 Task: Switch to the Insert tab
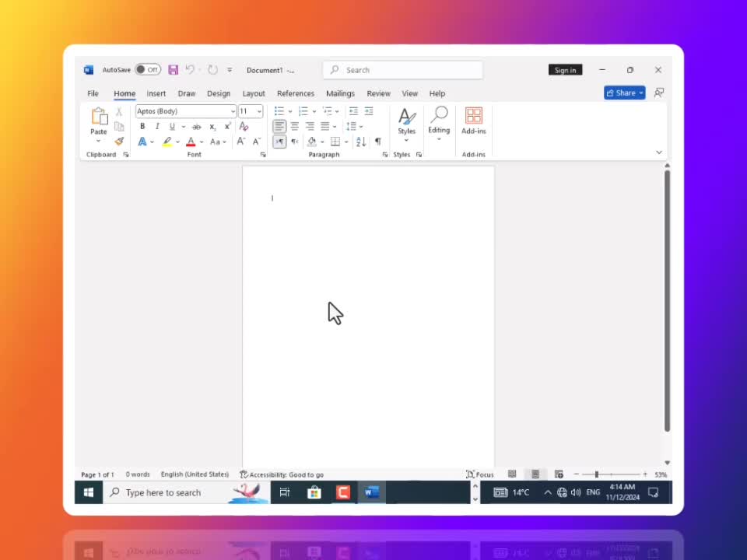[x=156, y=93]
